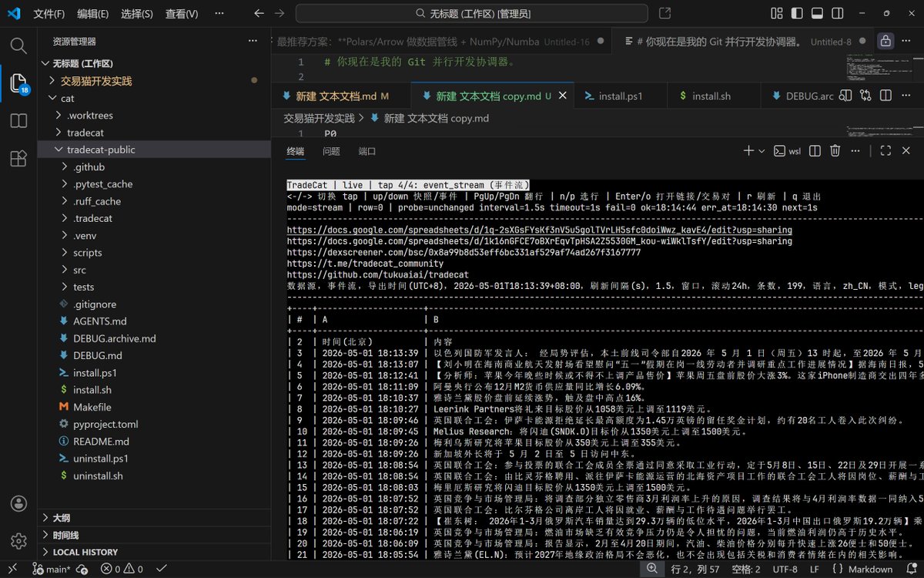Screen dimensions: 924x578
Task: Open the github.com/tukuaiai/tradecat link
Action: 377,274
